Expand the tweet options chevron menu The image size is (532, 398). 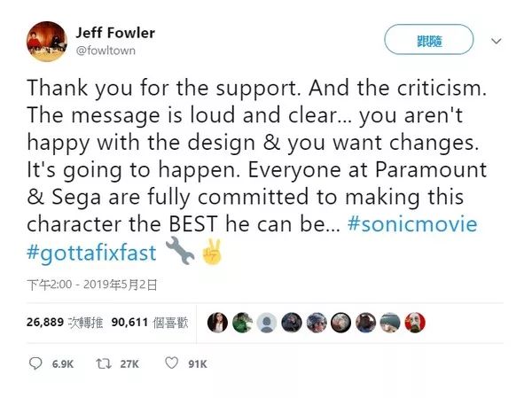click(497, 42)
